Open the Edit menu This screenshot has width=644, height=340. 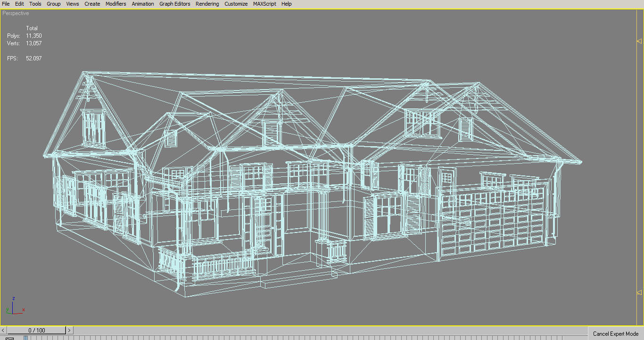click(x=19, y=4)
